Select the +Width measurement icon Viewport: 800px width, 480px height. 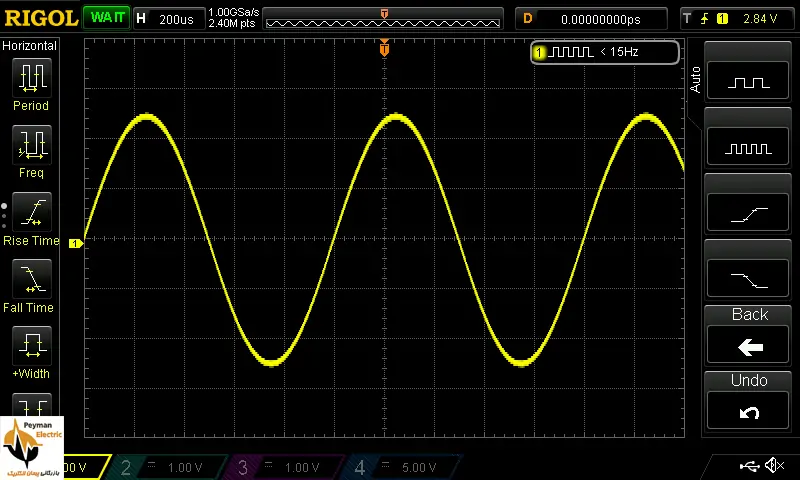tap(32, 345)
